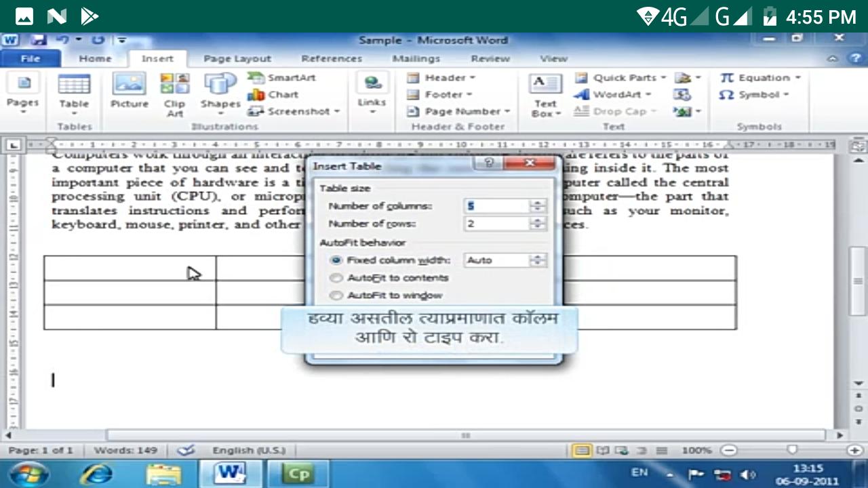Click Words: 149 in the status bar
The image size is (868, 488).
point(125,450)
